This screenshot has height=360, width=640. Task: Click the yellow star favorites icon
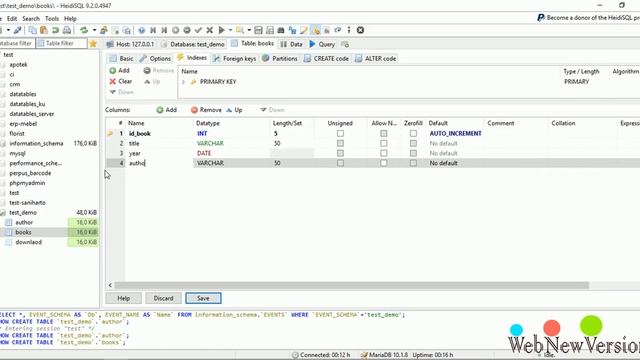[x=93, y=44]
